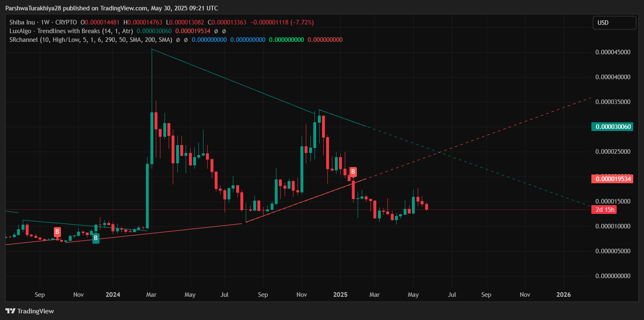
Task: Click the green 0.000030060 price label
Action: [613, 127]
